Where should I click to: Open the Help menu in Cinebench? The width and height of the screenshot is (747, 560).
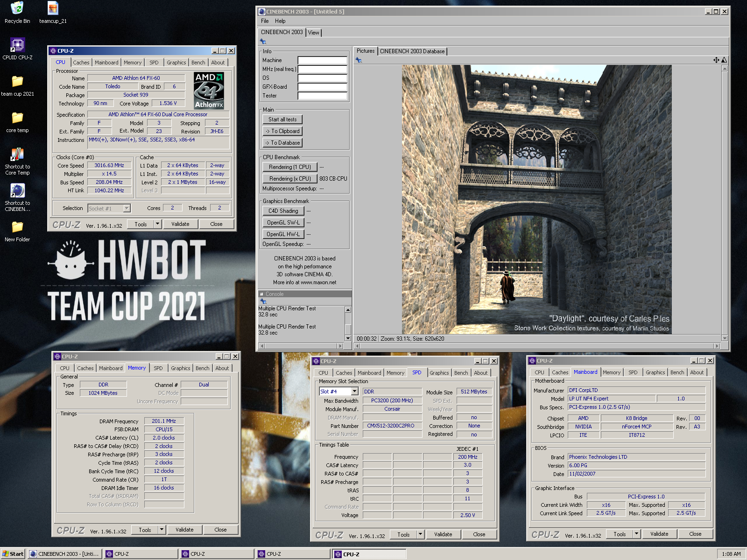coord(280,21)
